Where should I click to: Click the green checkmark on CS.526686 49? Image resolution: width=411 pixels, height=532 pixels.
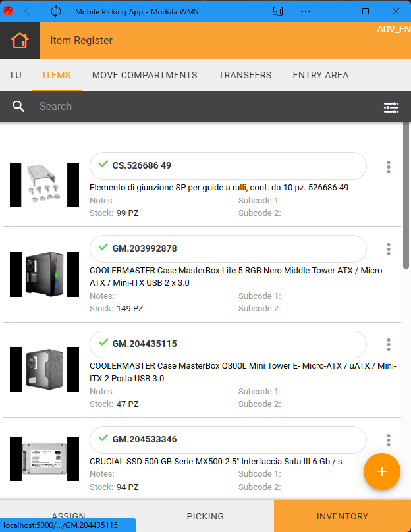[x=103, y=164]
